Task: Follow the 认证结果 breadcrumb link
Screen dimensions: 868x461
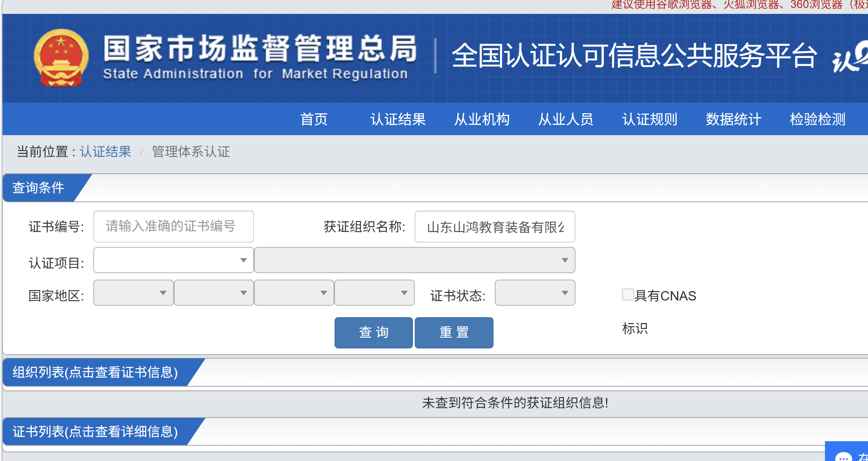Action: (x=106, y=152)
